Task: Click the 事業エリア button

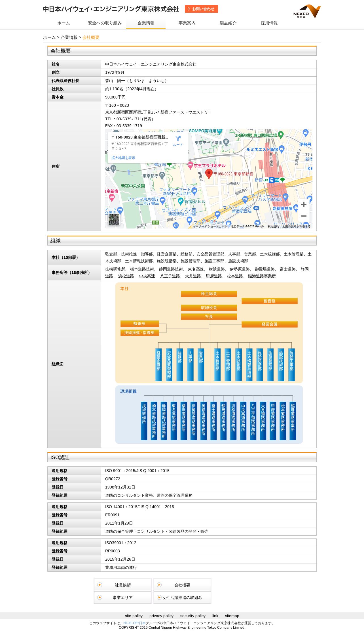Action: pos(123,598)
